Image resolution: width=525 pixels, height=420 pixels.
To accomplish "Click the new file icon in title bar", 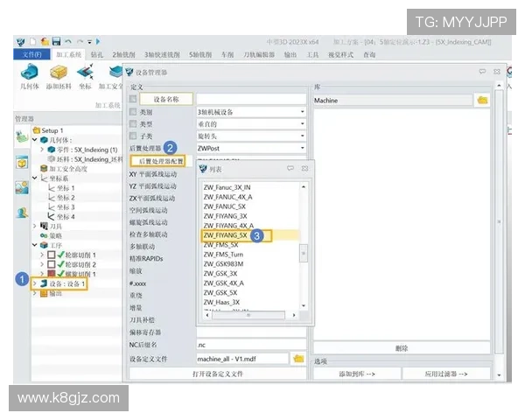I will pos(31,41).
